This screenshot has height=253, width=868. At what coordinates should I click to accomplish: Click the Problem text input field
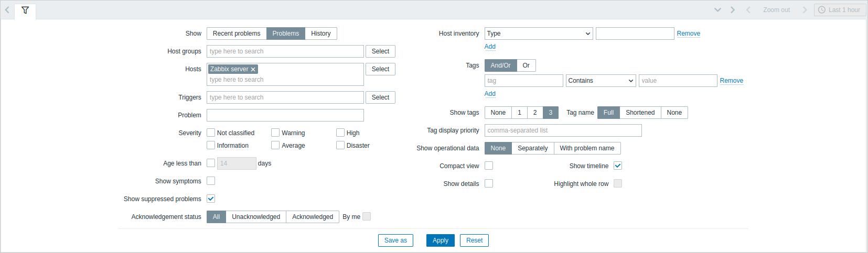click(285, 115)
